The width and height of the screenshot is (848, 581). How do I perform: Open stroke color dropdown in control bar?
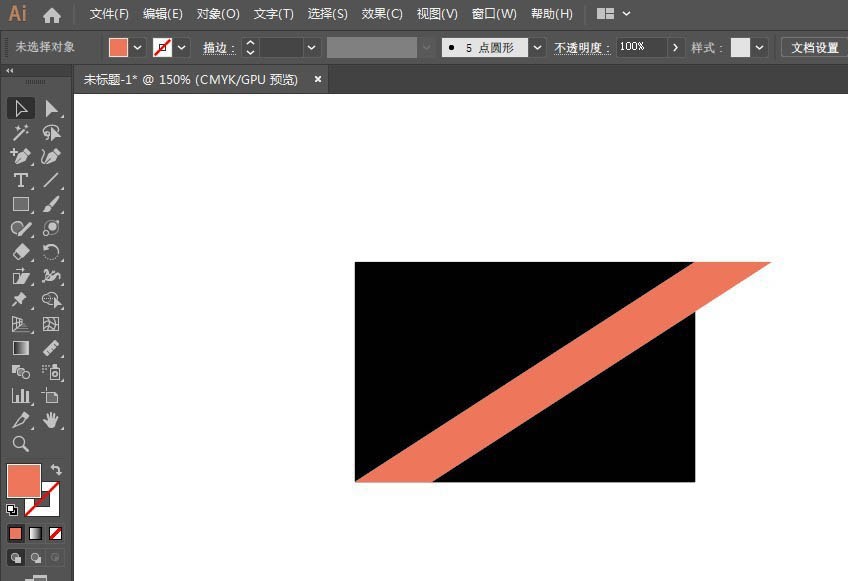pos(182,48)
